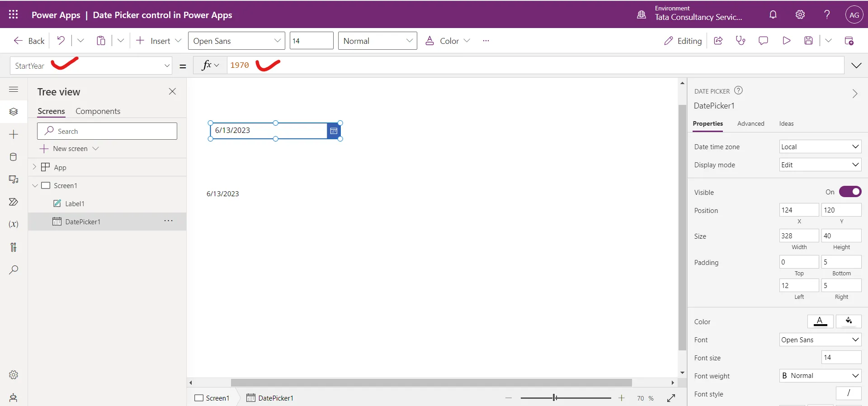Click the zoom slider handle
The width and height of the screenshot is (868, 406).
pos(555,398)
